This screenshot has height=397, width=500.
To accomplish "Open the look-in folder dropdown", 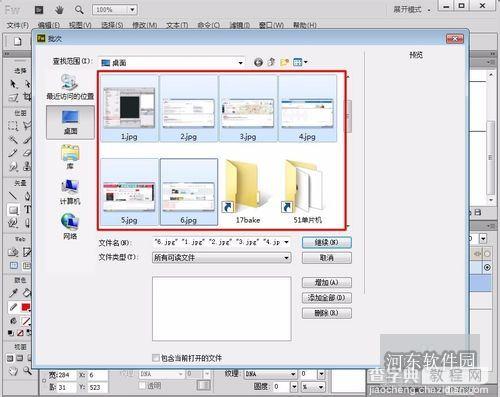I will click(x=240, y=63).
